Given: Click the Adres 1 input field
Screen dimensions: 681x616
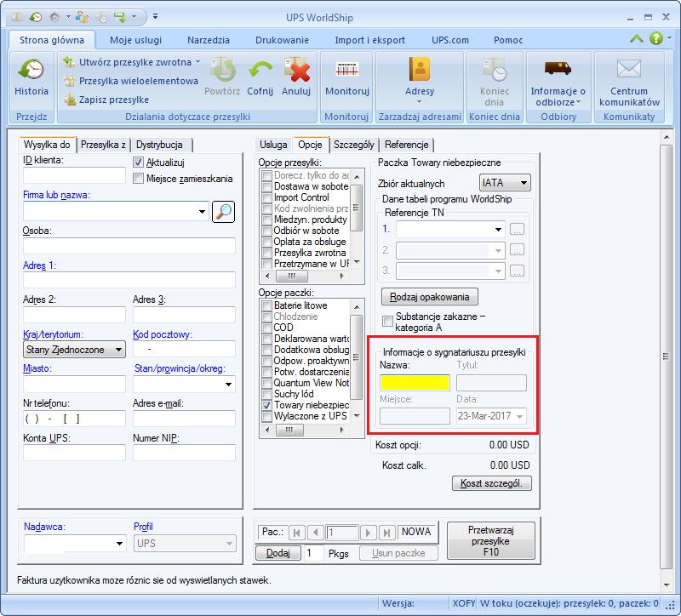Looking at the screenshot, I should coord(129,280).
